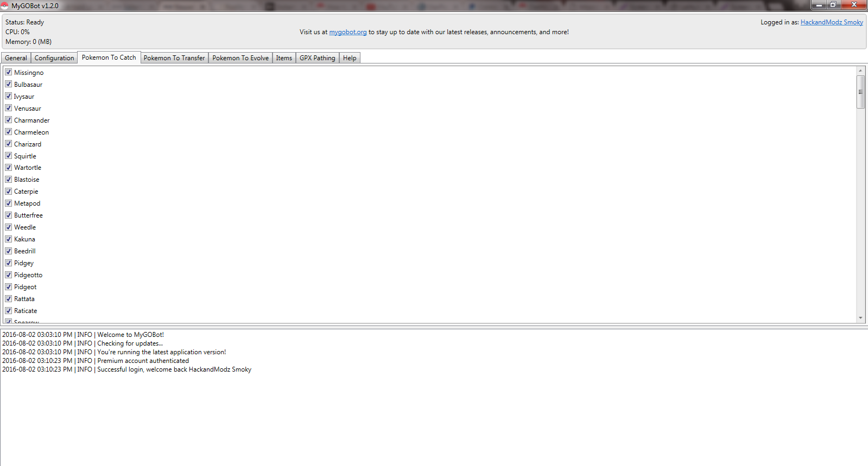Click the 'CPU: 0%' readout
The height and width of the screenshot is (466, 868).
click(x=17, y=32)
